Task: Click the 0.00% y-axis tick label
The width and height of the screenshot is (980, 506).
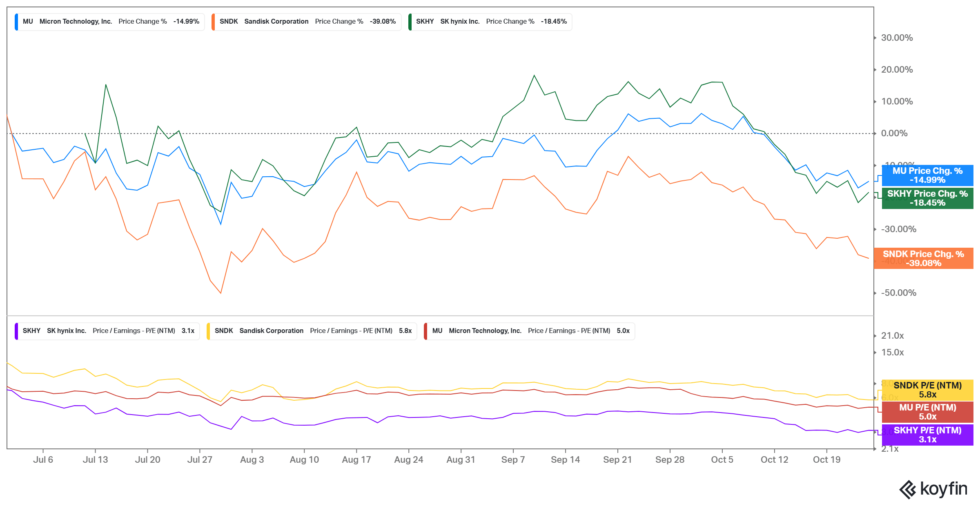Action: point(894,133)
